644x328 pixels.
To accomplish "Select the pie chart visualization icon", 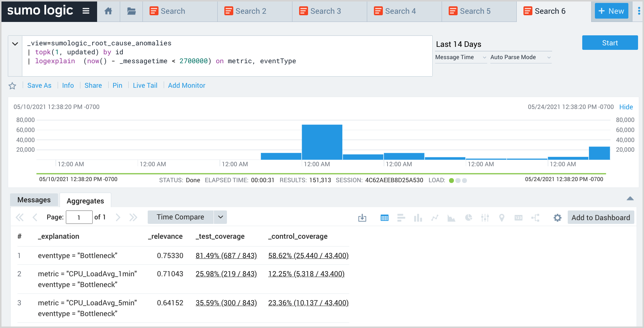I will click(468, 218).
